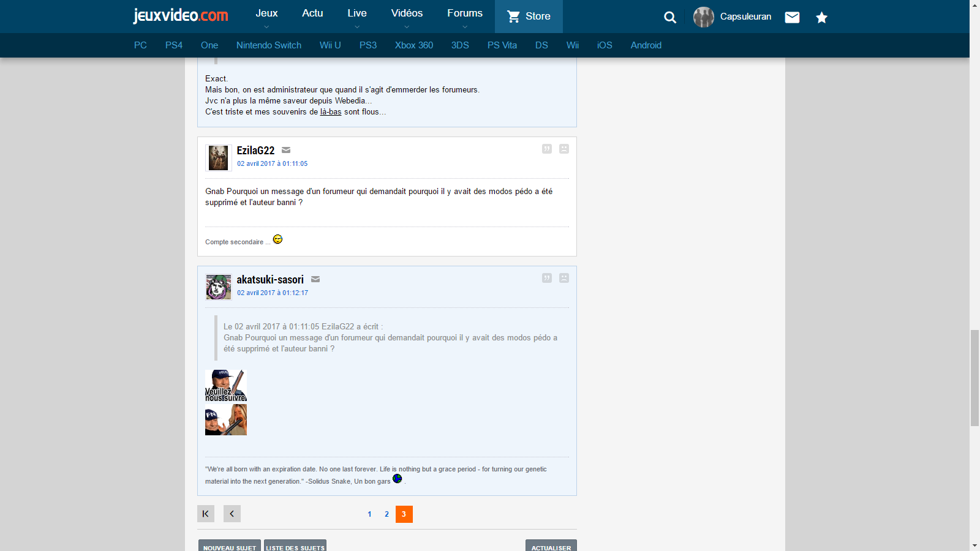The width and height of the screenshot is (980, 551).
Task: Open private messages envelope in header
Action: pos(792,17)
